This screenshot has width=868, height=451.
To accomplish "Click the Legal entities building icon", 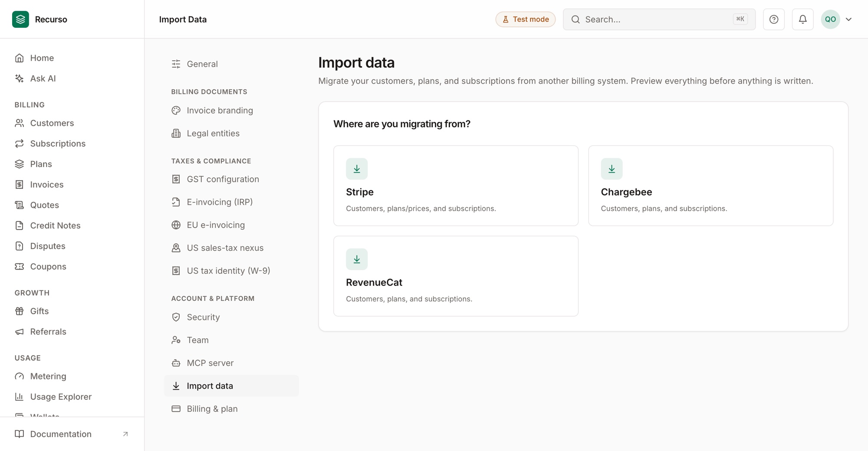I will [176, 133].
